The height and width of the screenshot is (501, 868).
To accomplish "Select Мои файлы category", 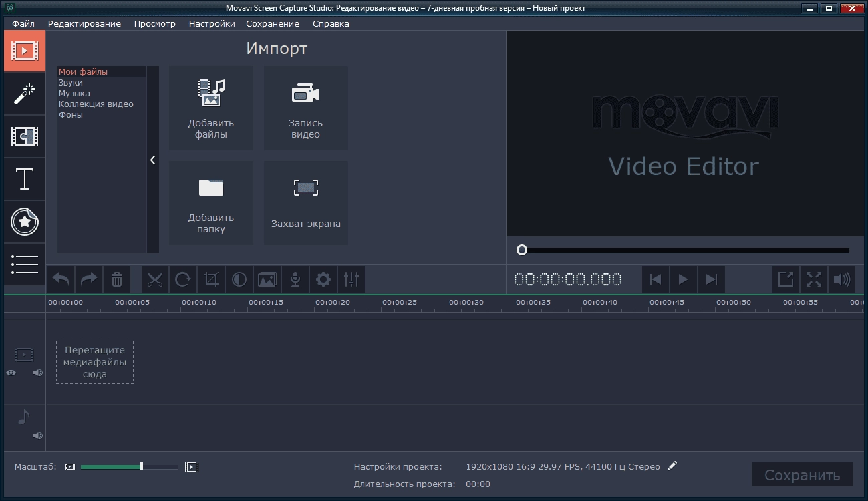I will click(102, 71).
